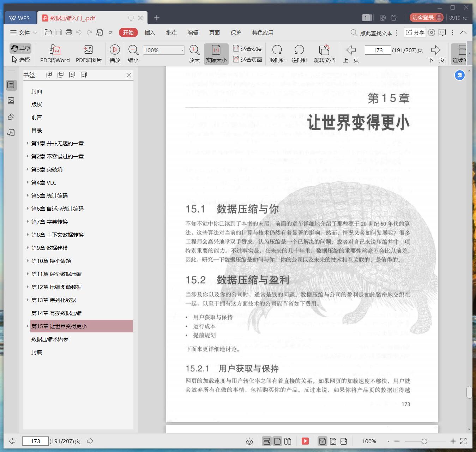The height and width of the screenshot is (452, 476).
Task: Rotate page clockwise (顺时针)
Action: pyautogui.click(x=277, y=54)
